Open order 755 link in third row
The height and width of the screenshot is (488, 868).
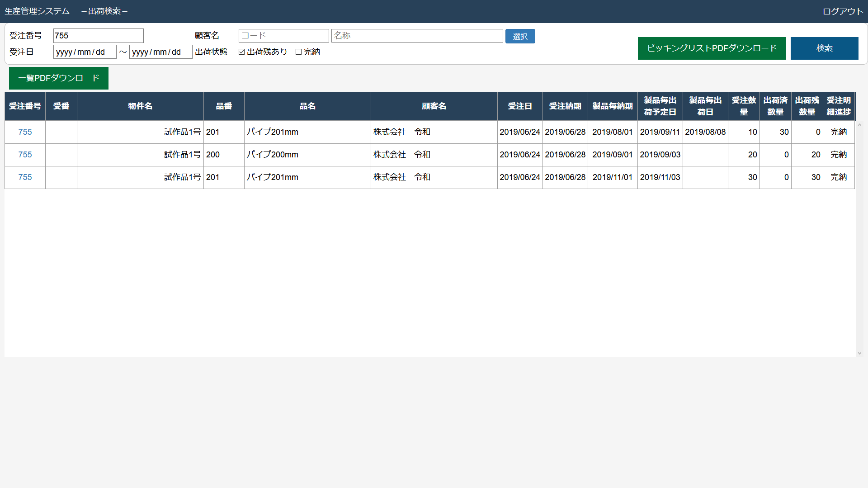tap(25, 177)
